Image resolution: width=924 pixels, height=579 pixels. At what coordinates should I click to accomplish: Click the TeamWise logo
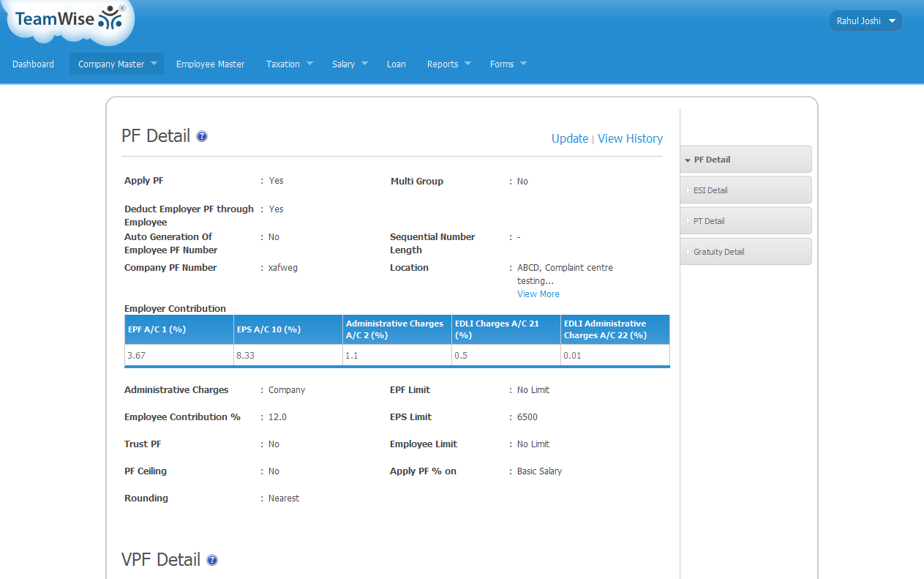[70, 20]
